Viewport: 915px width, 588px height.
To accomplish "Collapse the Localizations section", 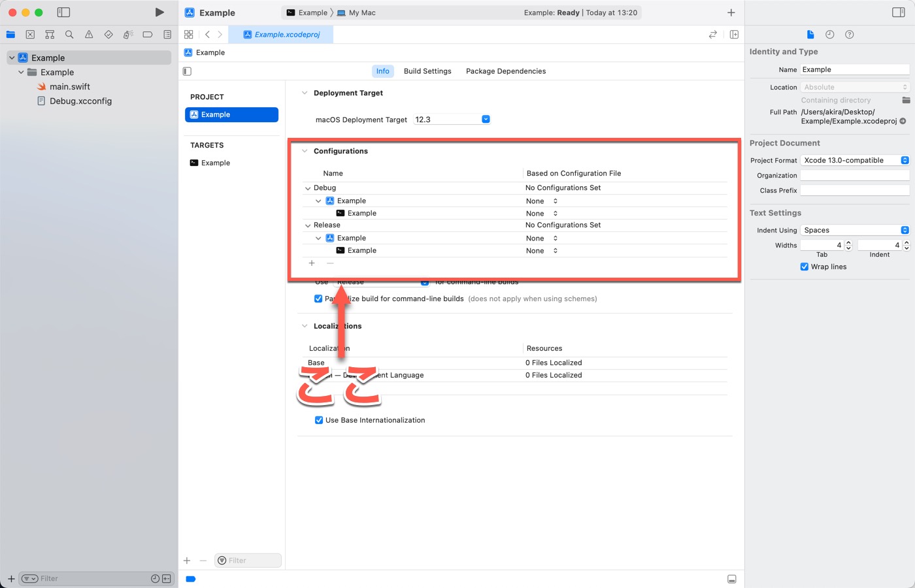I will tap(305, 326).
